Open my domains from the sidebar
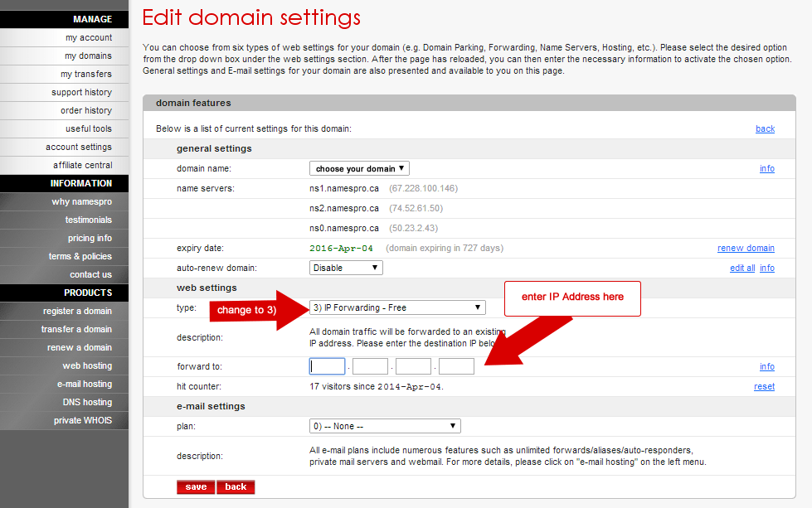812x508 pixels. tap(94, 56)
